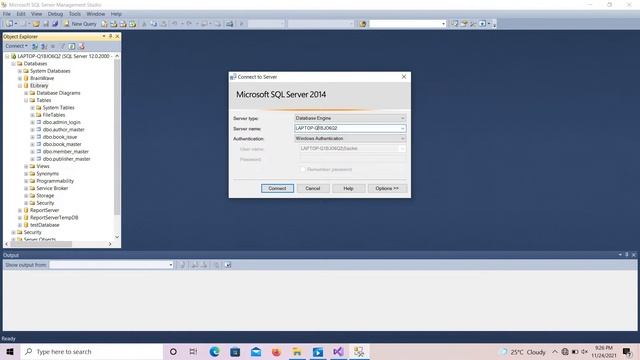640x360 pixels.
Task: Click the Windows Start button
Action: [10, 351]
